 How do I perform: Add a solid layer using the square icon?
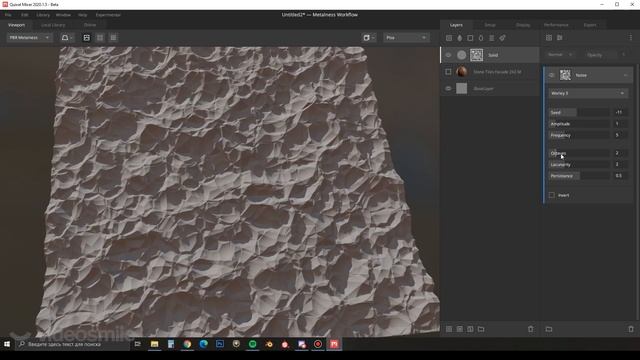tap(470, 38)
